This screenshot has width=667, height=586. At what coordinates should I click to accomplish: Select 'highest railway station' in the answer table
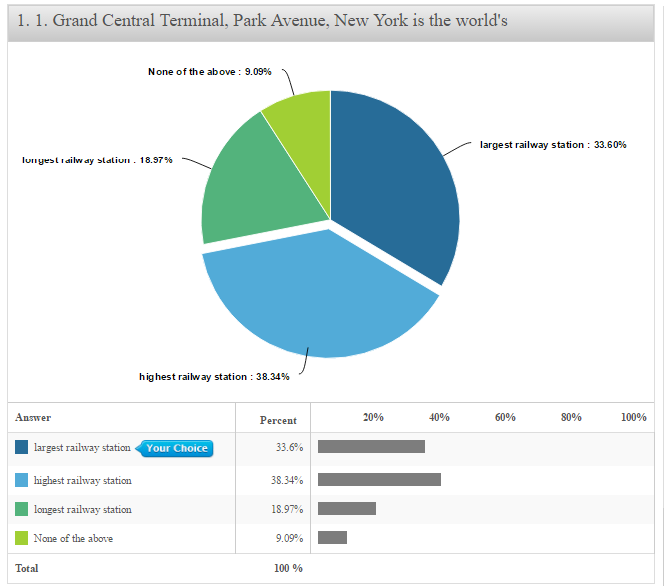(83, 480)
